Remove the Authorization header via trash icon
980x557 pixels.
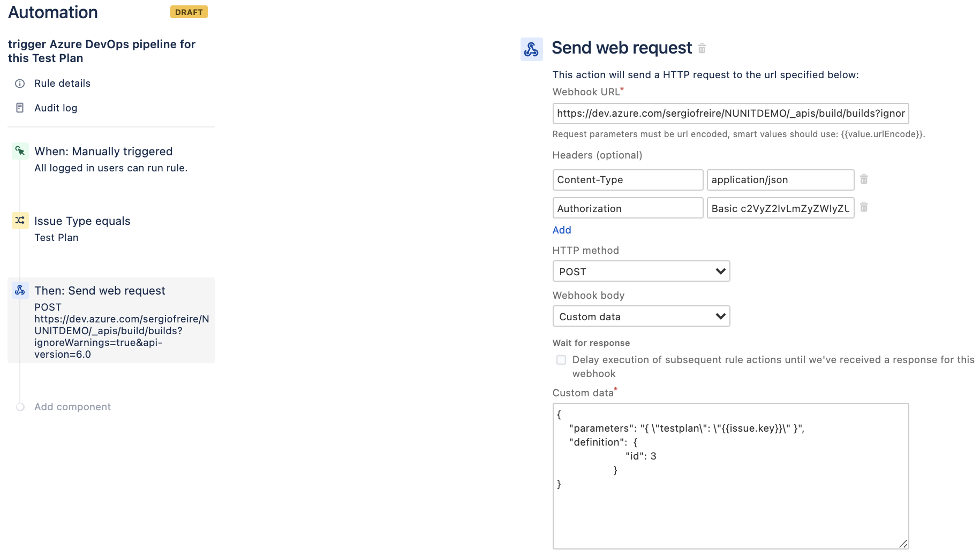click(864, 207)
